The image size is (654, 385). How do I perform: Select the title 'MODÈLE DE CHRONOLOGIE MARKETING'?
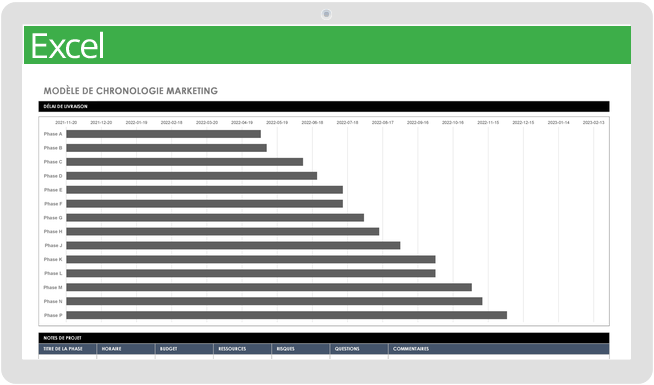point(131,91)
